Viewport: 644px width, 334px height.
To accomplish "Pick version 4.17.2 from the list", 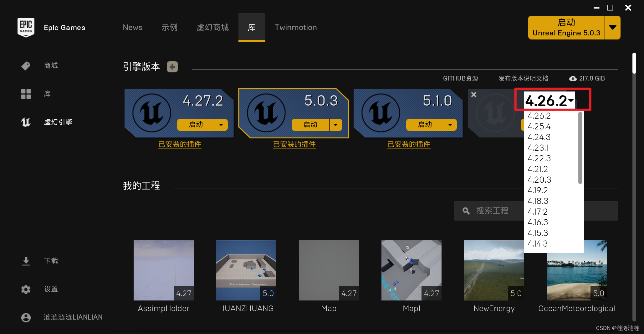I will (x=538, y=212).
